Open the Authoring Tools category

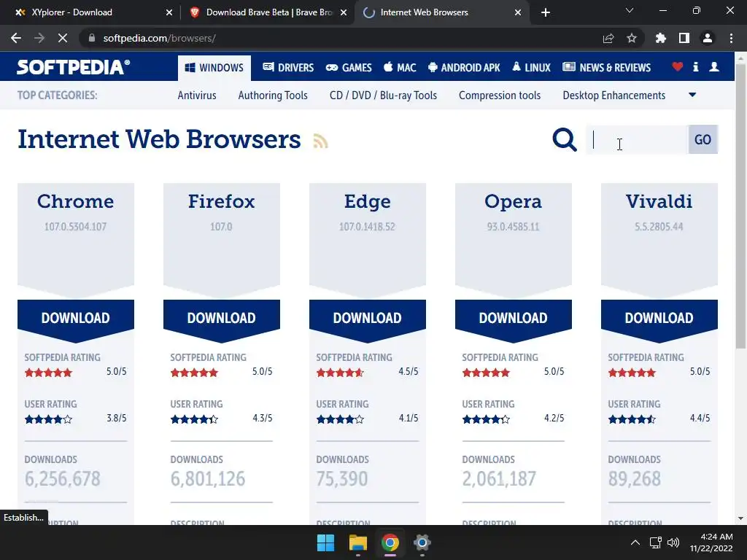(273, 96)
